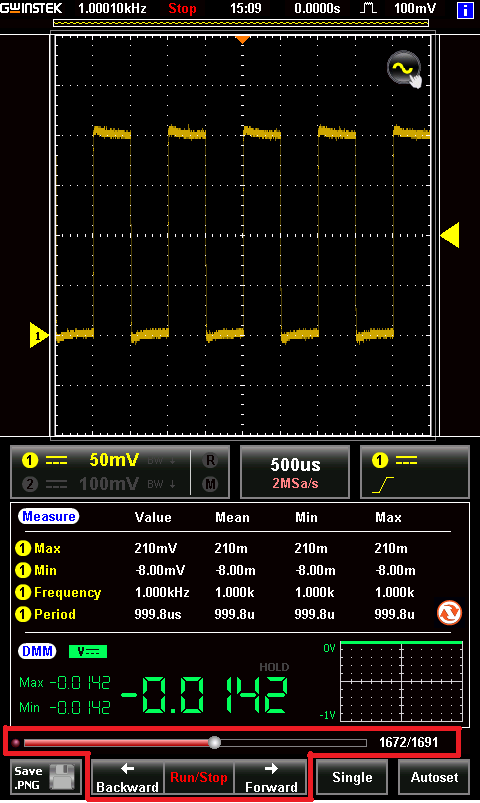Click the 210mV max value

click(156, 548)
